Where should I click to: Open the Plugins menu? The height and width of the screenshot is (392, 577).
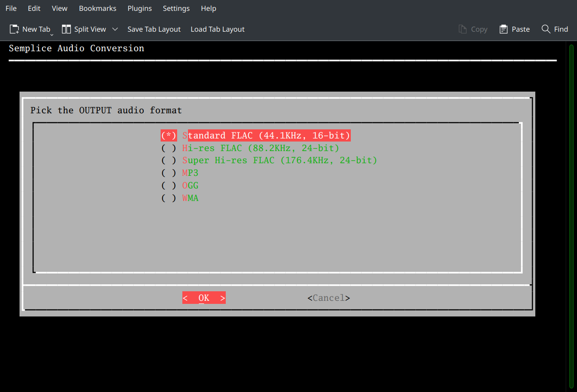pos(139,8)
